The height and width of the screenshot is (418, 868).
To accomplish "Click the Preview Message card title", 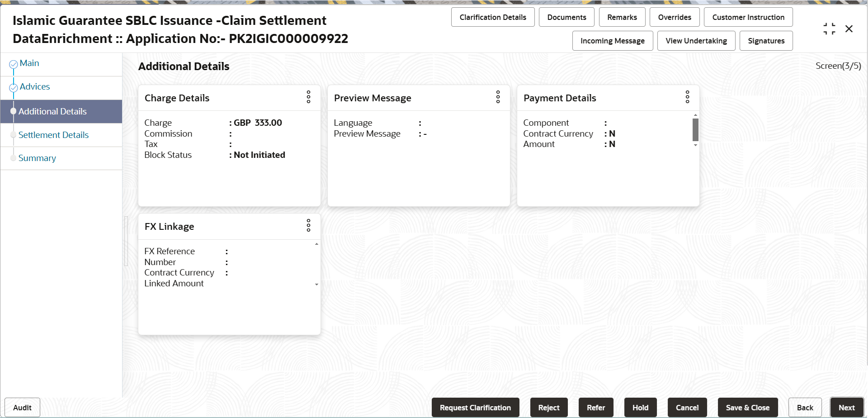I will click(x=373, y=98).
